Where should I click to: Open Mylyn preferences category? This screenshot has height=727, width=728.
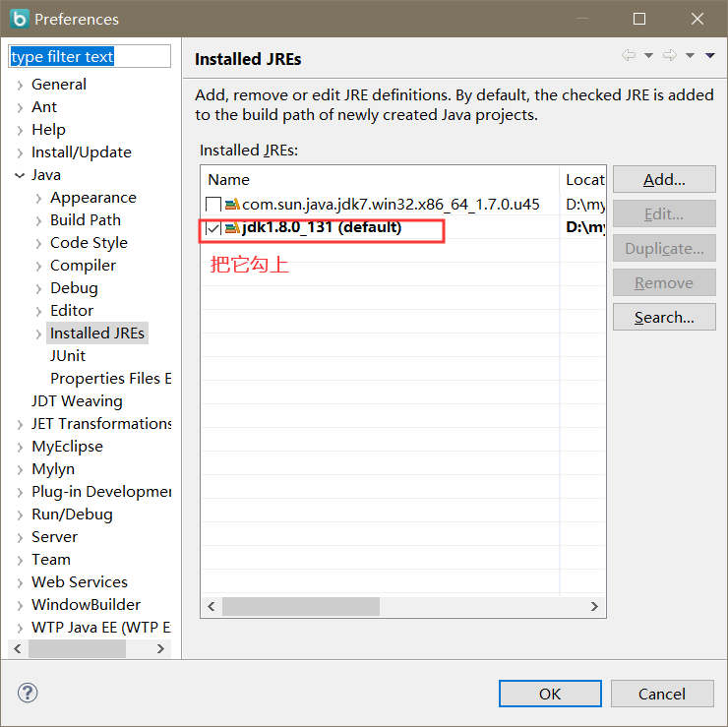tap(53, 469)
